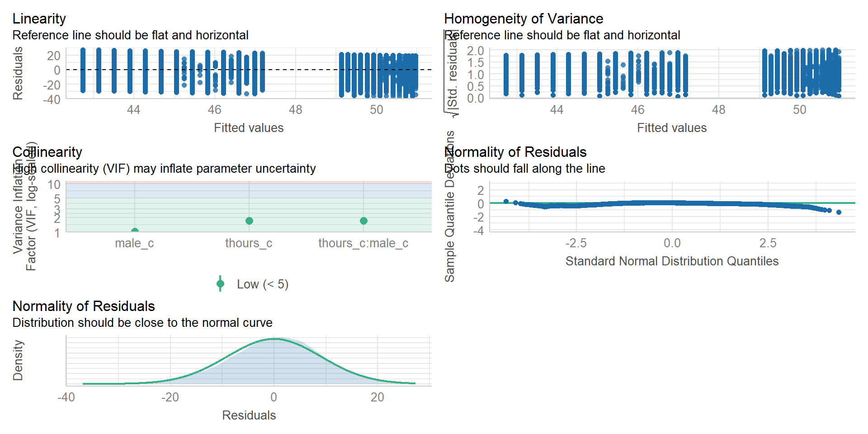Click the "High collinearity (VIF)" subtitle text

(x=164, y=169)
